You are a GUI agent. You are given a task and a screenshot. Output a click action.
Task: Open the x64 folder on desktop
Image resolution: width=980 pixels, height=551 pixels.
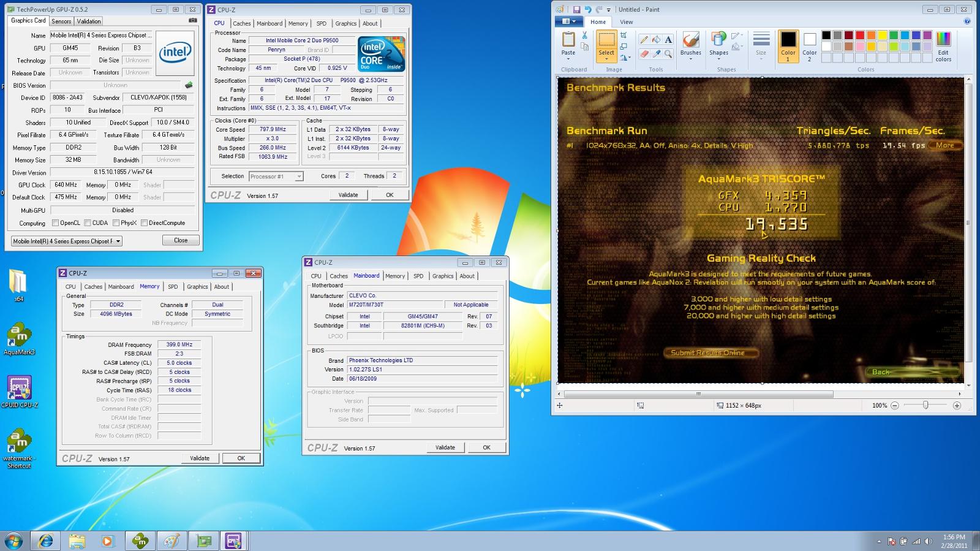(18, 286)
